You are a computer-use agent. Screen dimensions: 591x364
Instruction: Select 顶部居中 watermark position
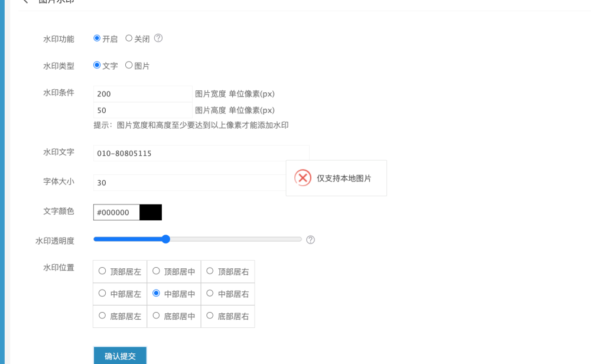tap(156, 271)
